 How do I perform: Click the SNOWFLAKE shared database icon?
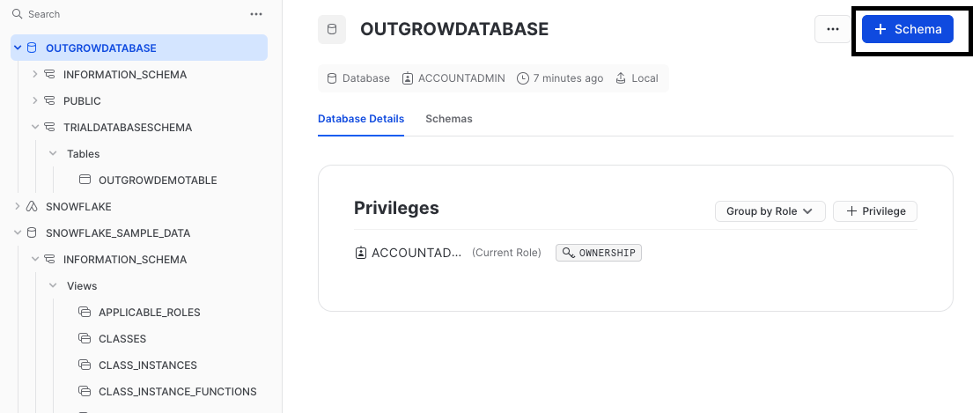[x=33, y=206]
